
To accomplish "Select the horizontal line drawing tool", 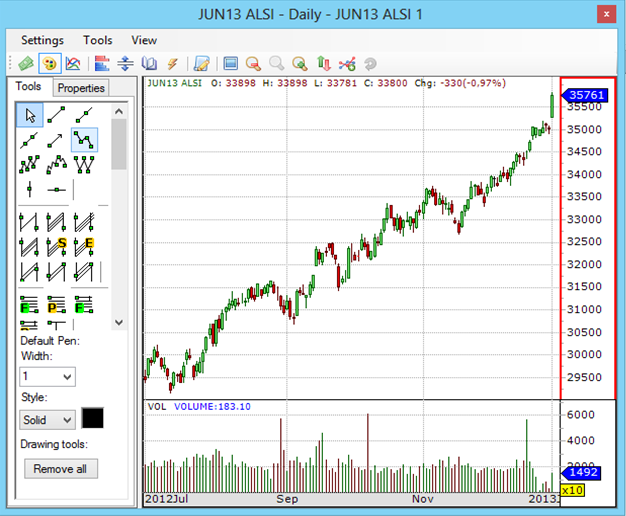I will [57, 188].
